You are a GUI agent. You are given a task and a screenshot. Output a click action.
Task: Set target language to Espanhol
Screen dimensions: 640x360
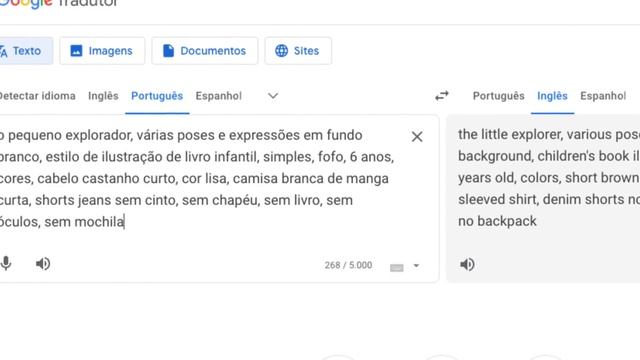point(603,96)
